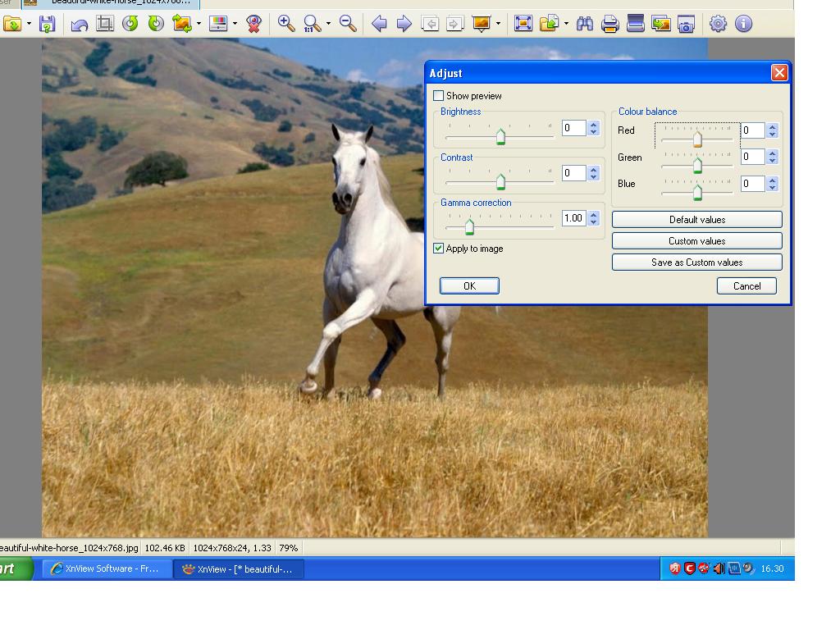Screen dimensions: 840x630
Task: Open dropdown arrow next to Open folder icon
Action: click(29, 24)
